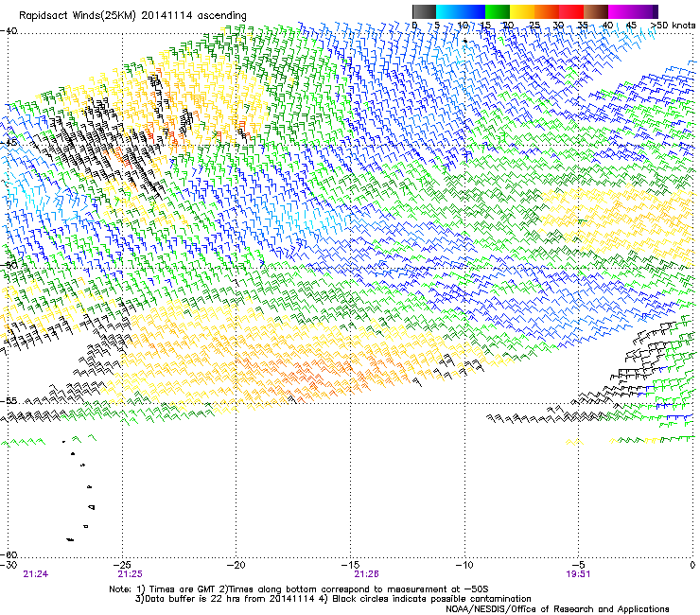Click the -30 longitude axis label
Image resolution: width=700 pixels, height=615 pixels.
pyautogui.click(x=9, y=565)
